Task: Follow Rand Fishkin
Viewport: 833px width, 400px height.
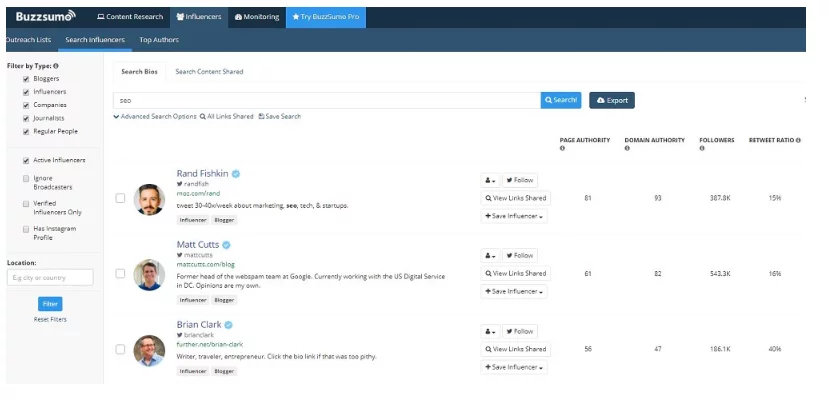Action: click(x=520, y=180)
